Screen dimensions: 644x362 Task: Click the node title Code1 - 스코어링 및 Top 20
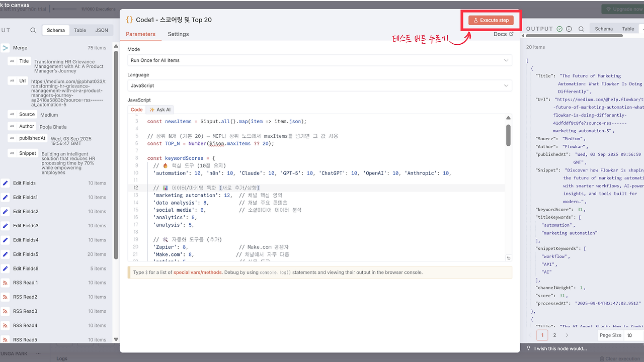174,20
